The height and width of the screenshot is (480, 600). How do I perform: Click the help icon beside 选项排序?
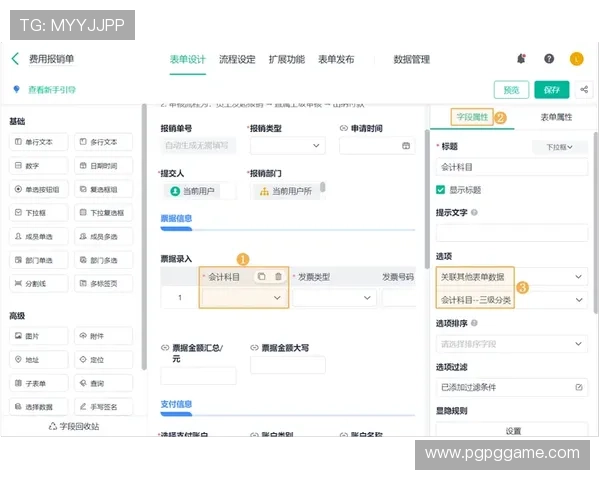474,323
